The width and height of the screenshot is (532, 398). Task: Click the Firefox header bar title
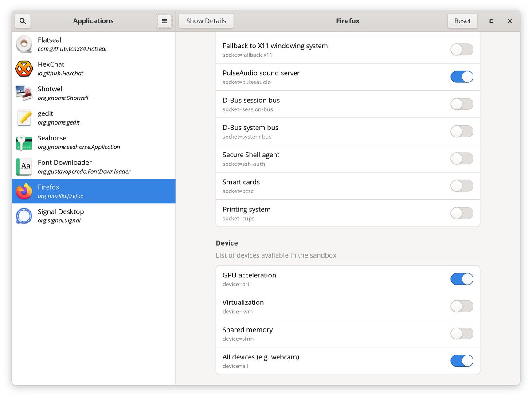pyautogui.click(x=348, y=21)
